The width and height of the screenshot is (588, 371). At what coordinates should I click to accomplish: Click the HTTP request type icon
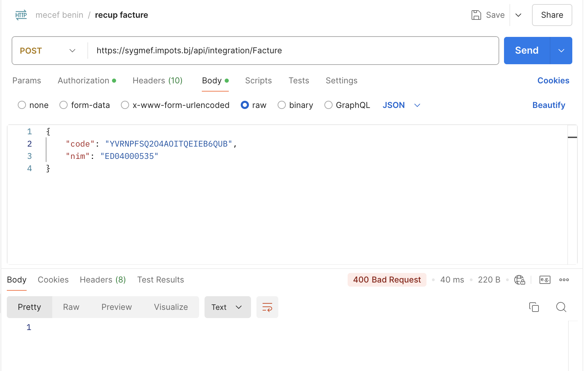point(21,15)
